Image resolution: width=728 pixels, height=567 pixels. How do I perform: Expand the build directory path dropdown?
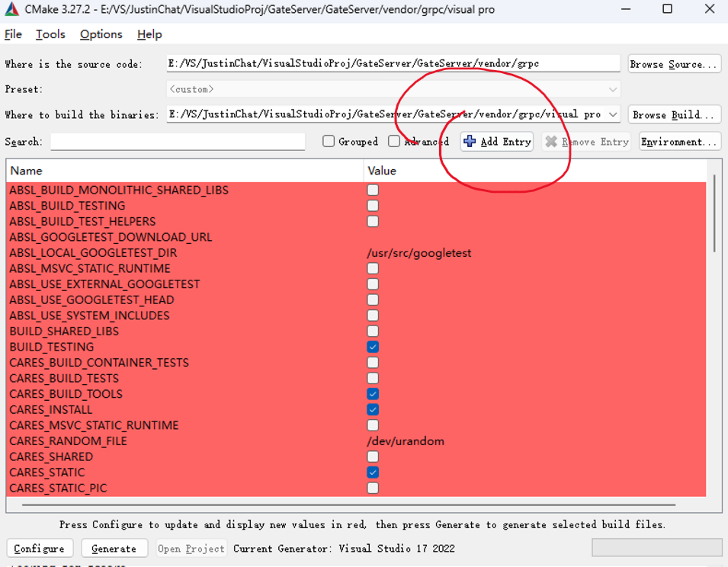point(612,114)
